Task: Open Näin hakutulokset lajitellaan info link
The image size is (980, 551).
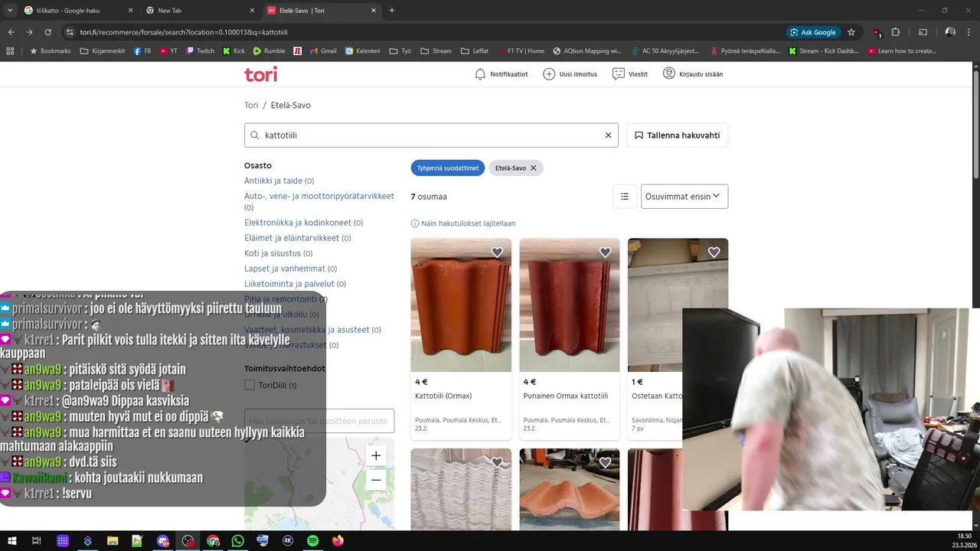Action: tap(463, 223)
